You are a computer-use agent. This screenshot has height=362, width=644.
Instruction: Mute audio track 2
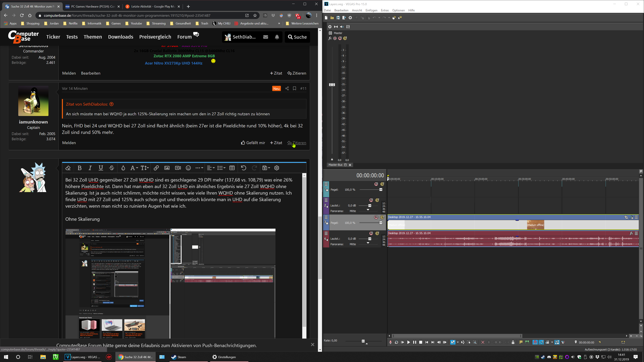click(x=371, y=200)
